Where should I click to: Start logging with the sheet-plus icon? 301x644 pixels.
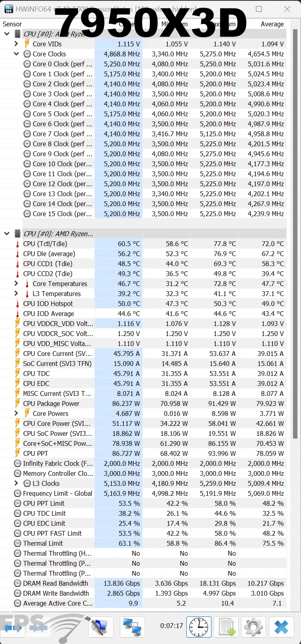(226, 626)
